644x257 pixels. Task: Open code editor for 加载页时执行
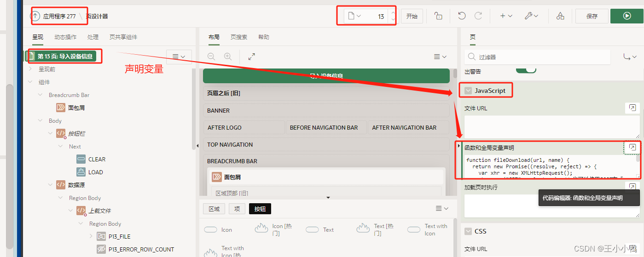(632, 187)
